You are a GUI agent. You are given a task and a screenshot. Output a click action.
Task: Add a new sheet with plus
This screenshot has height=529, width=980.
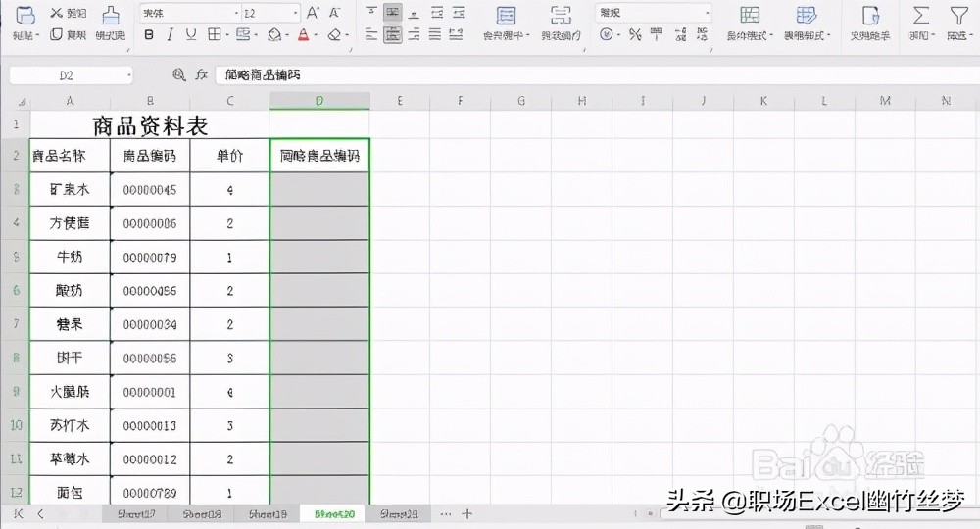[466, 514]
